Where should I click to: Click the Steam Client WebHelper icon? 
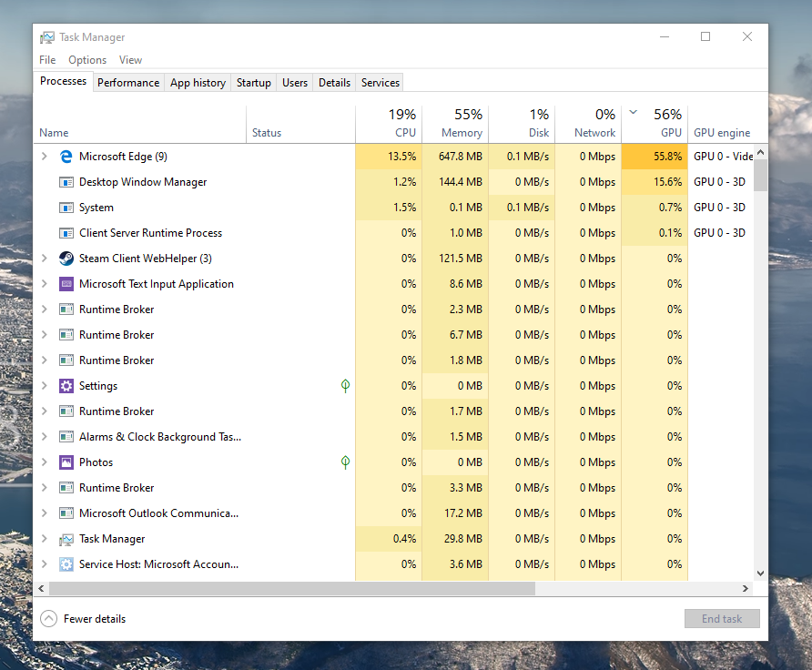click(x=66, y=259)
